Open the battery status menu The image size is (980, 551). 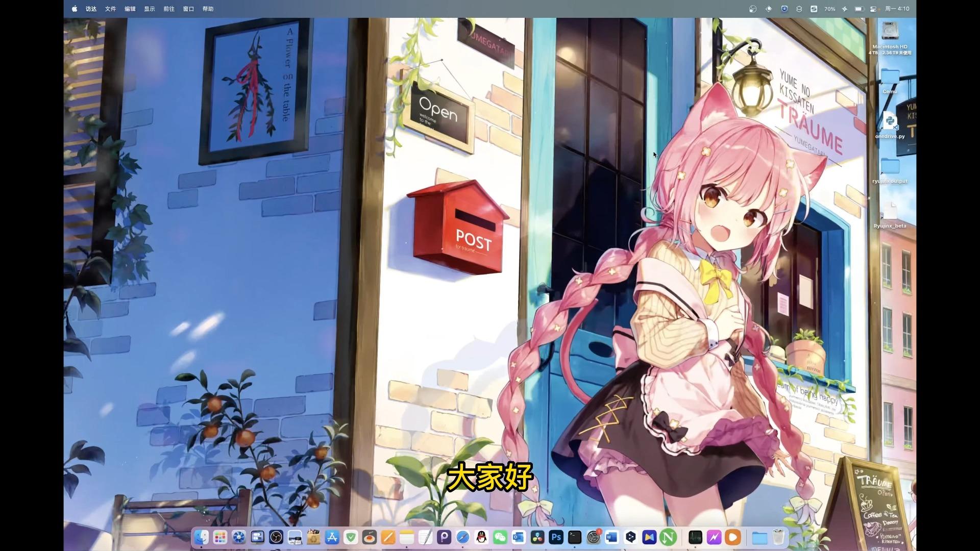pos(859,9)
